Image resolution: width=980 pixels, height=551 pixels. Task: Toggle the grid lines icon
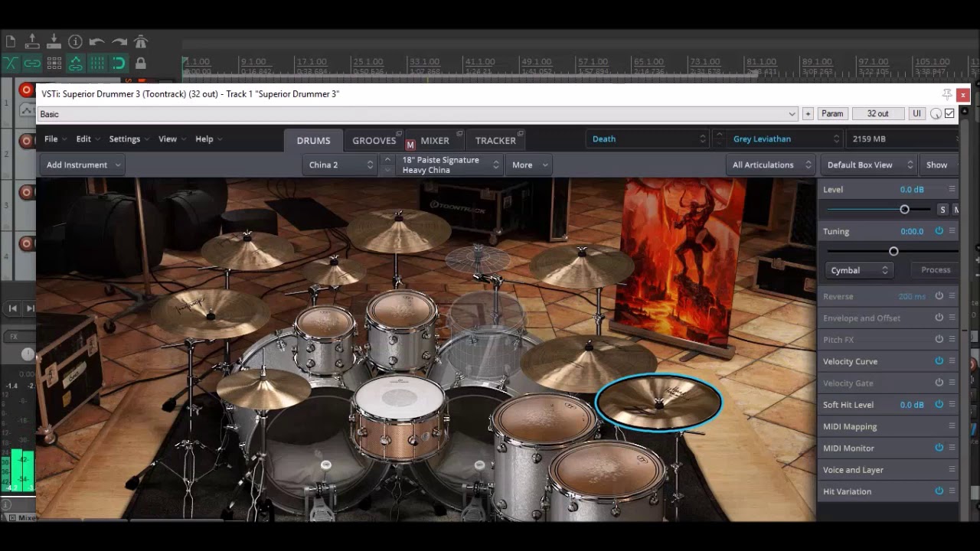coord(97,63)
